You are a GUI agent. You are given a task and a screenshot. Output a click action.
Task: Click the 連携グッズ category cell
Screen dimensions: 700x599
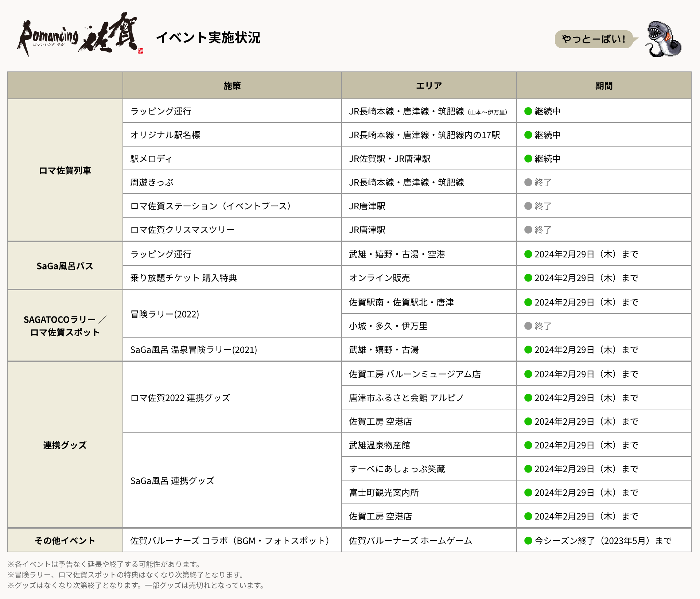pos(65,445)
